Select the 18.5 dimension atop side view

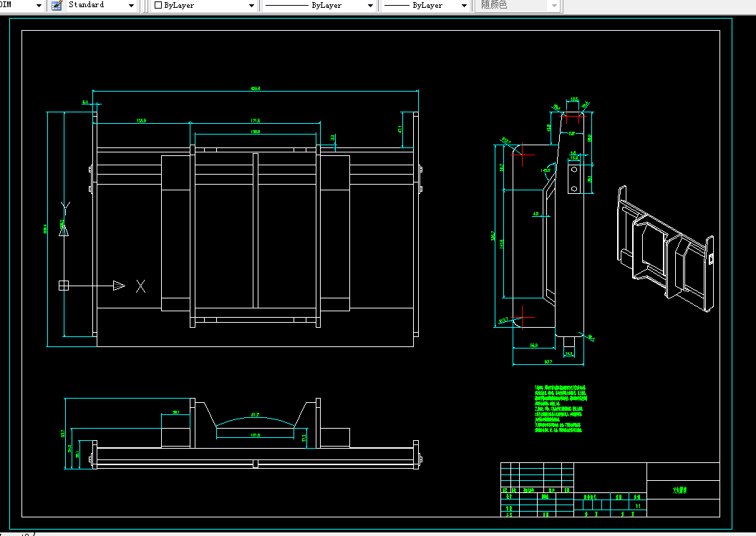[x=573, y=99]
